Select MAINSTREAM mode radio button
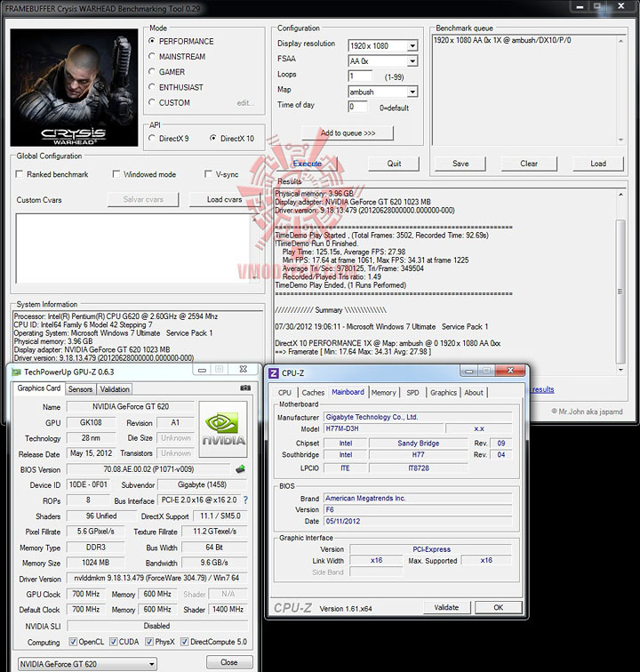 (x=151, y=57)
